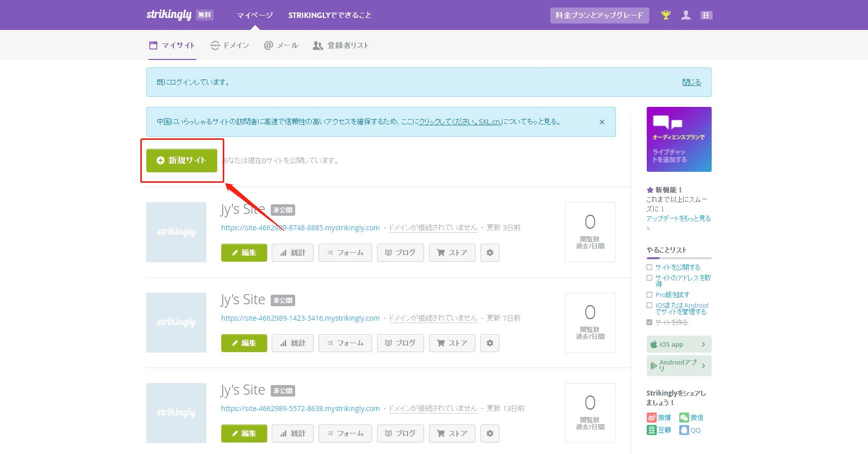Click the language (日) icon in top bar
This screenshot has height=454, width=868.
coord(707,15)
